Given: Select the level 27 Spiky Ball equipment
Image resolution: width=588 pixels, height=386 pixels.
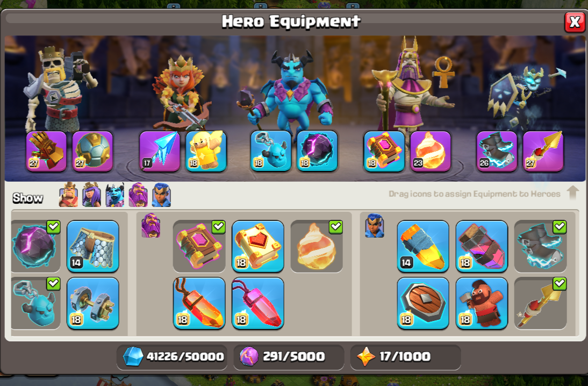Looking at the screenshot, I should click(92, 151).
